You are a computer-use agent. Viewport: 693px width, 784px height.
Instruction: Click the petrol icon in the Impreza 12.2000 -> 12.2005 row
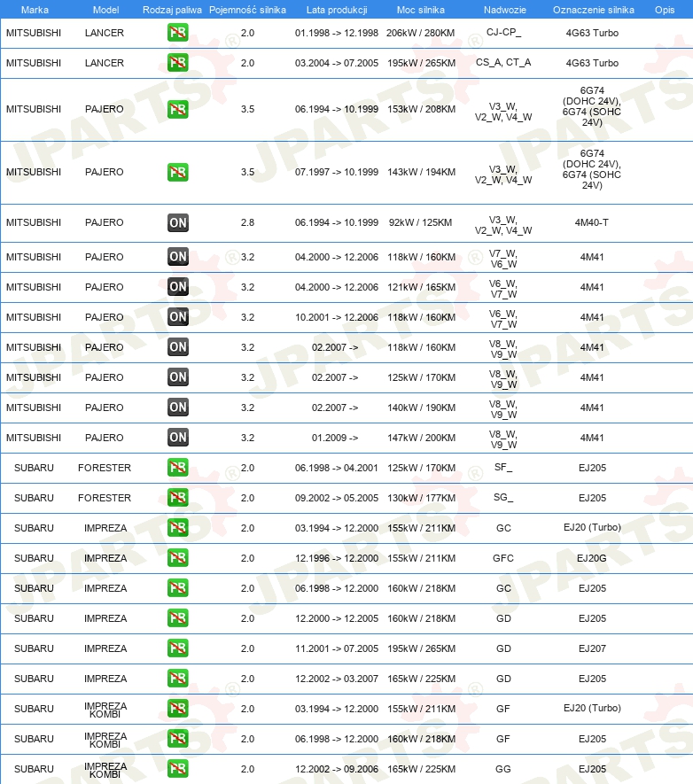[x=178, y=618]
